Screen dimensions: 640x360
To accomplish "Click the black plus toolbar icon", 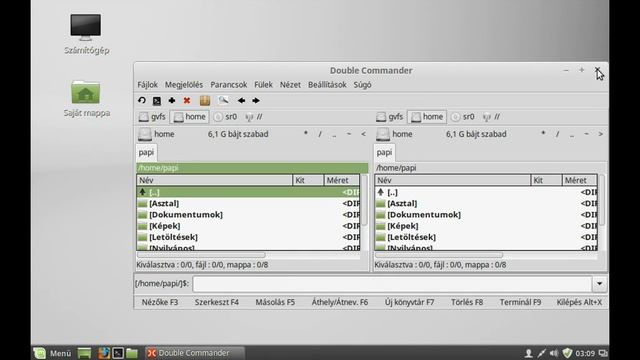I will coord(172,100).
